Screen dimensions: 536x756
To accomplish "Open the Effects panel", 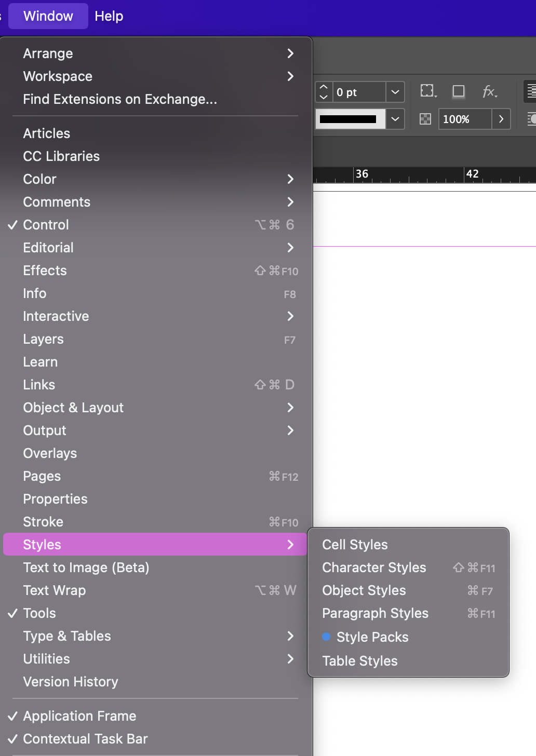I will [156, 271].
